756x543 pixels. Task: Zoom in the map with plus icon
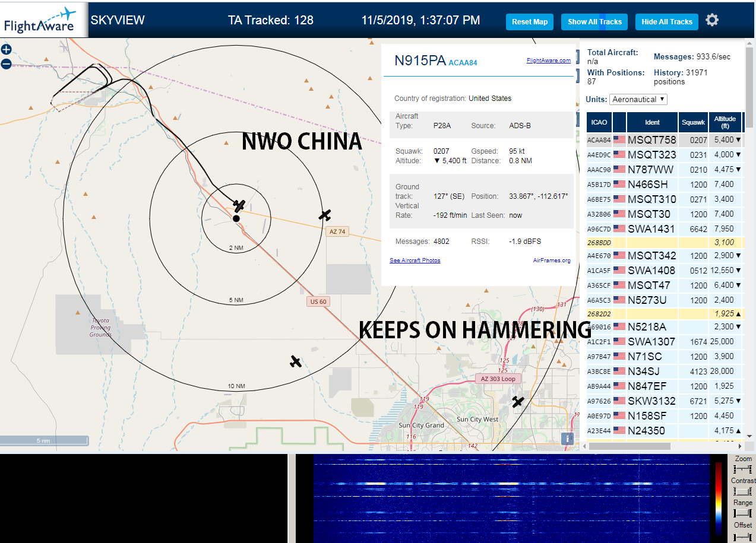[x=6, y=50]
